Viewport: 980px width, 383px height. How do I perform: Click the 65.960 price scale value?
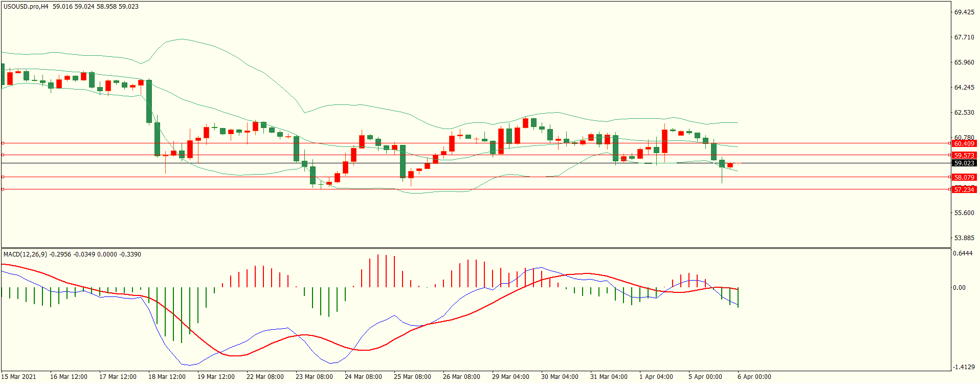(964, 62)
